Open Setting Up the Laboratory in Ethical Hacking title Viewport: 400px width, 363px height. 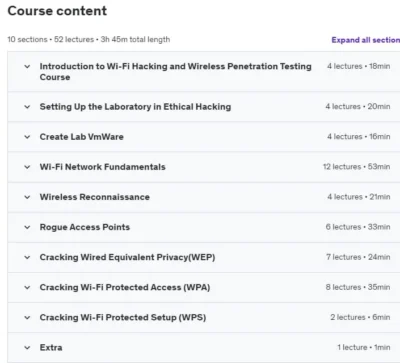[x=135, y=107]
